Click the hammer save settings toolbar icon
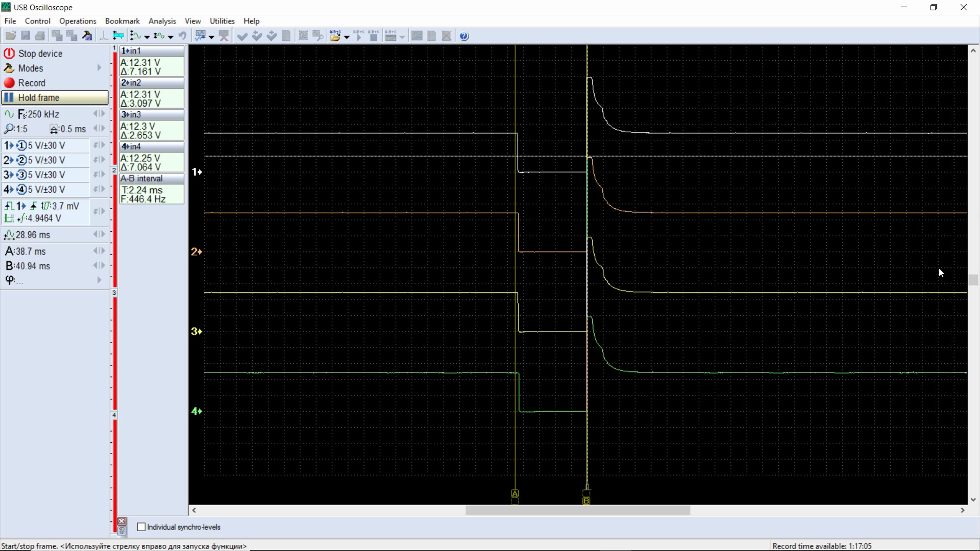 tap(87, 36)
